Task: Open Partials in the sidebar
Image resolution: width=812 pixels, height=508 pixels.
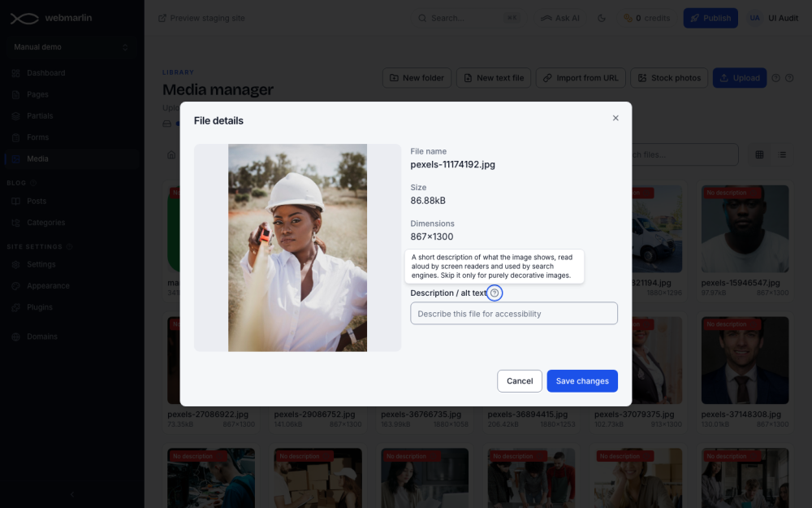Action: point(71,115)
